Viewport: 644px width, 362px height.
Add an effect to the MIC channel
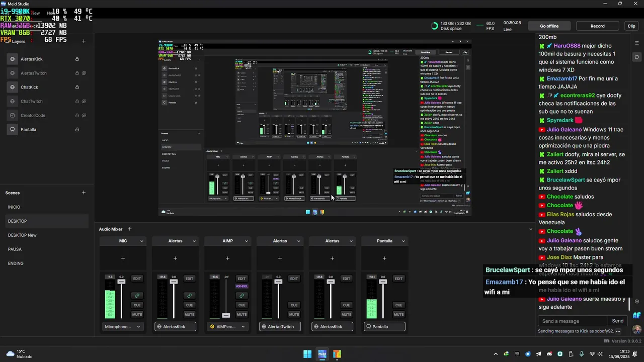click(123, 258)
